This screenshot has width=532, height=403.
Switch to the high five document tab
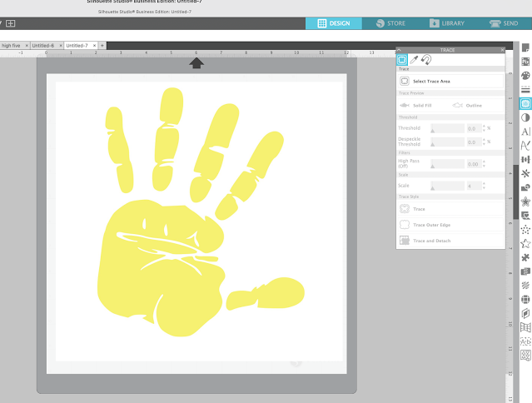click(11, 46)
